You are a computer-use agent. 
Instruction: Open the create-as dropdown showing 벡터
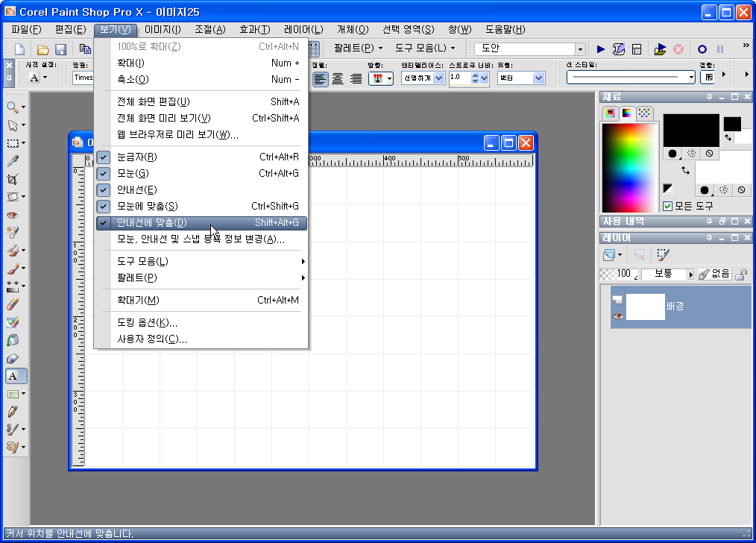pyautogui.click(x=538, y=78)
